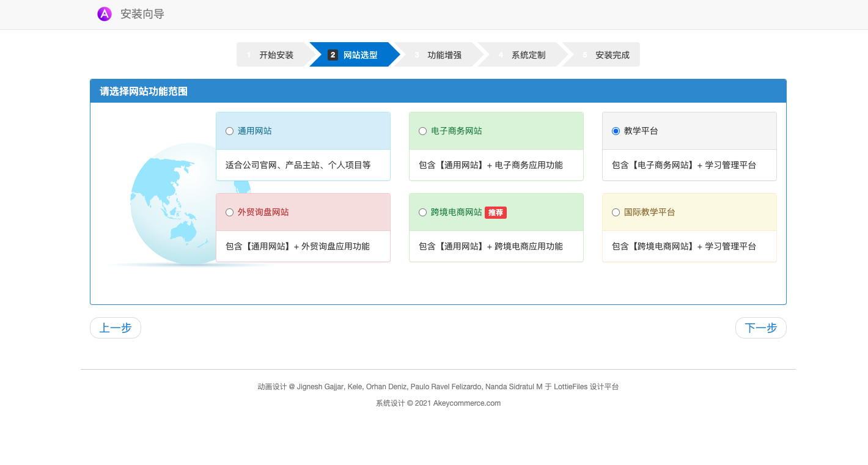Viewport: 868px width, 465px height.
Task: Click description 包含【电子商务网站】+ 学习管理平台
Action: (x=684, y=165)
